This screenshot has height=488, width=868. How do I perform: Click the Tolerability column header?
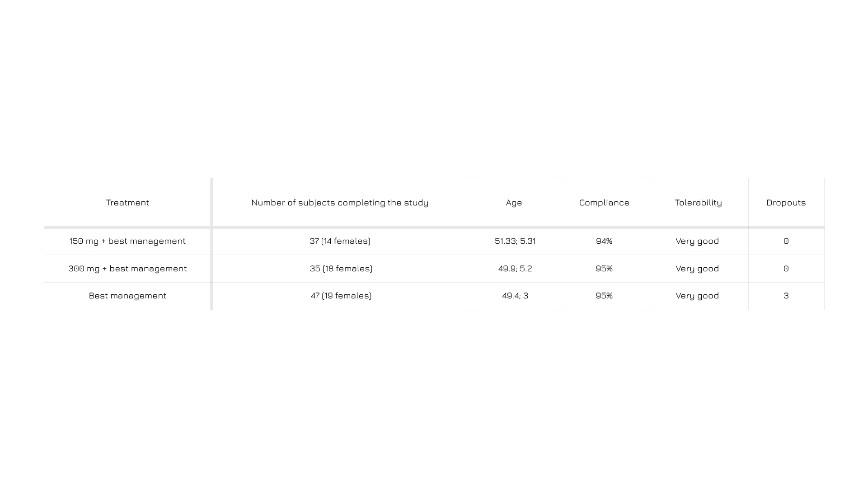point(698,203)
